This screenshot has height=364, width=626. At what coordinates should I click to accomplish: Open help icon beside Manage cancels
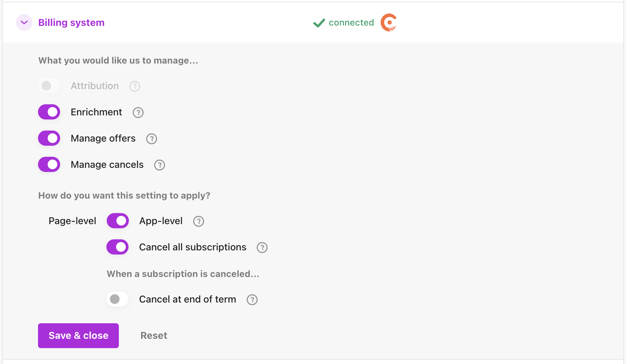click(160, 165)
